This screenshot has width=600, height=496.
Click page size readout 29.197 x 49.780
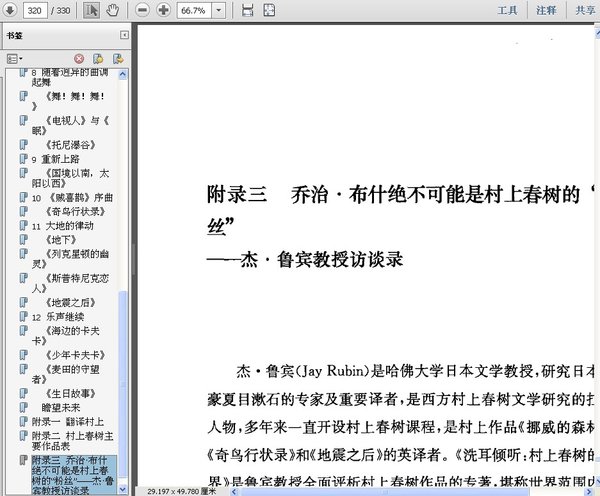click(181, 491)
